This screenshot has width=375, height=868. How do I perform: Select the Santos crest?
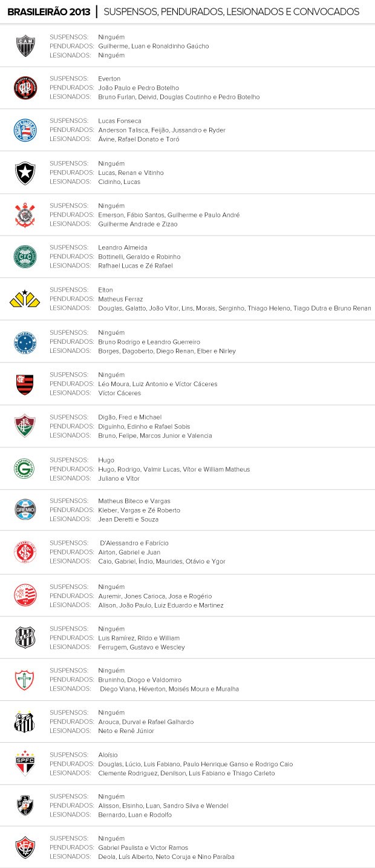coord(25,722)
